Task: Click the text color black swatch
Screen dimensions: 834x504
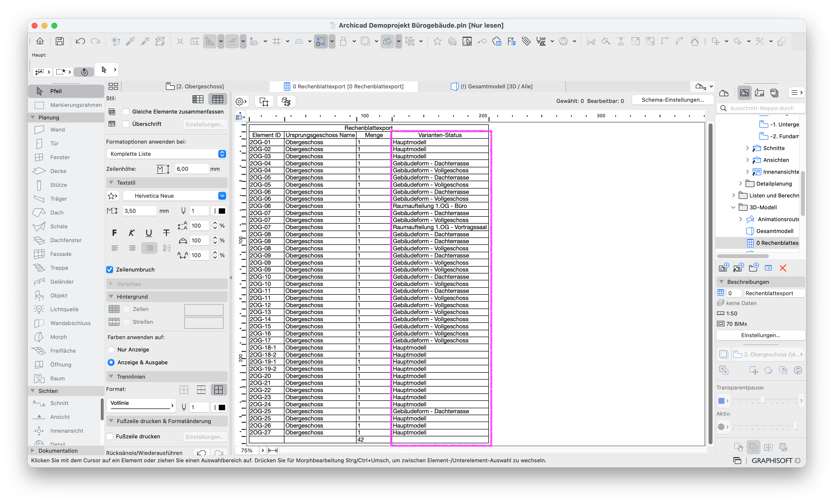Action: click(222, 211)
